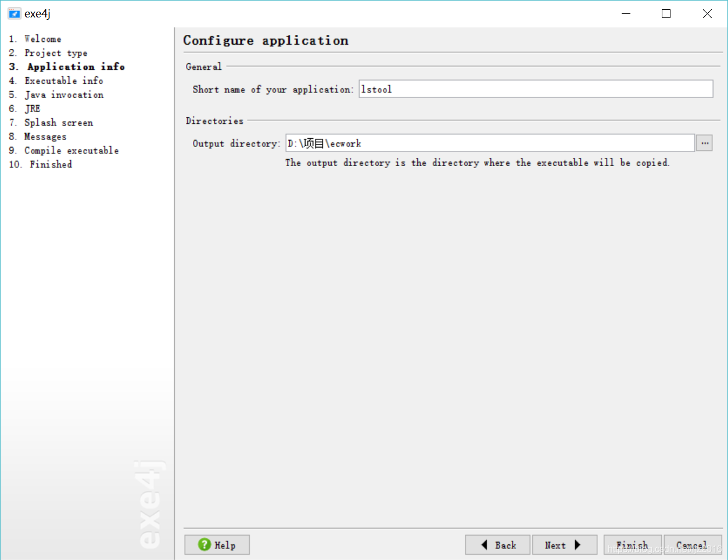Click the 'Directories' section label
Viewport: 728px width, 560px height.
(214, 121)
